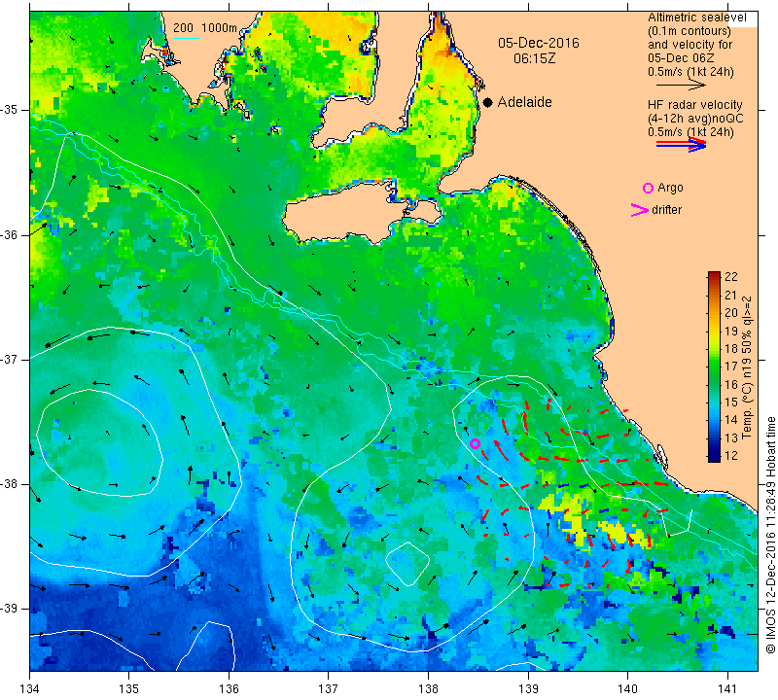
Task: Click the latitude label -35
Action: click(9, 110)
